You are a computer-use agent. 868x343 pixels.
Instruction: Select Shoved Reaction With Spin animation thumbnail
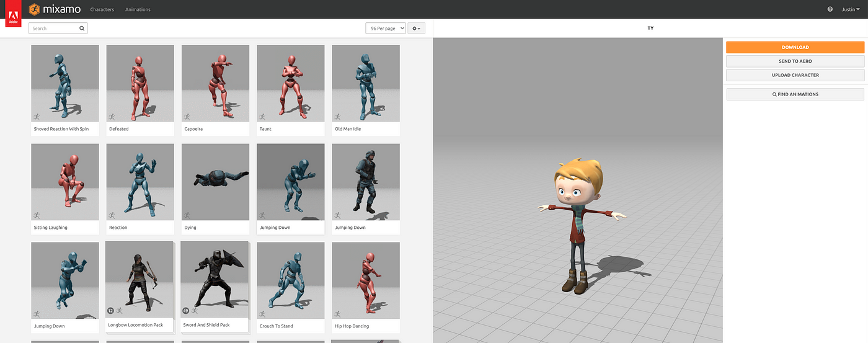(x=65, y=83)
